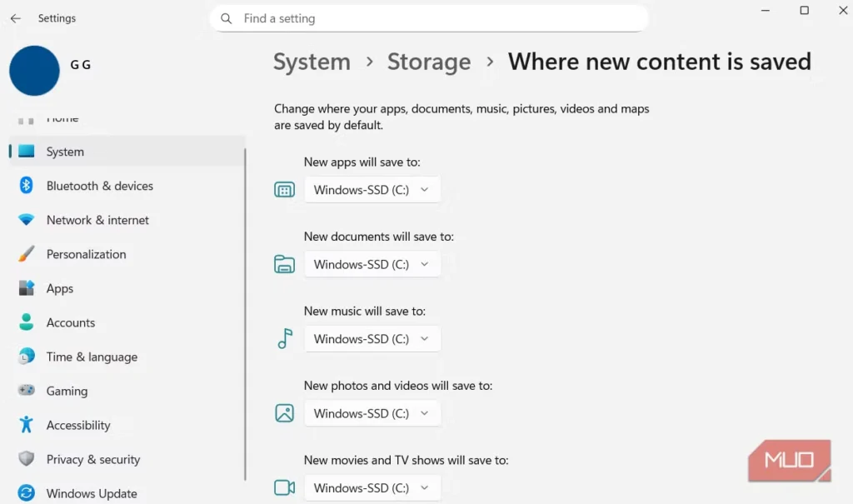The image size is (853, 504).
Task: Navigate to System breadcrumb link
Action: click(312, 62)
